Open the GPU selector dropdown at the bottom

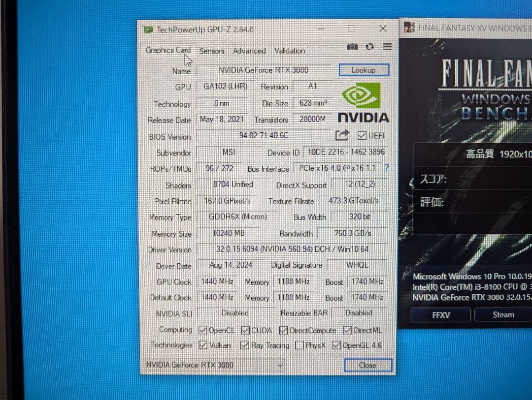[x=281, y=365]
